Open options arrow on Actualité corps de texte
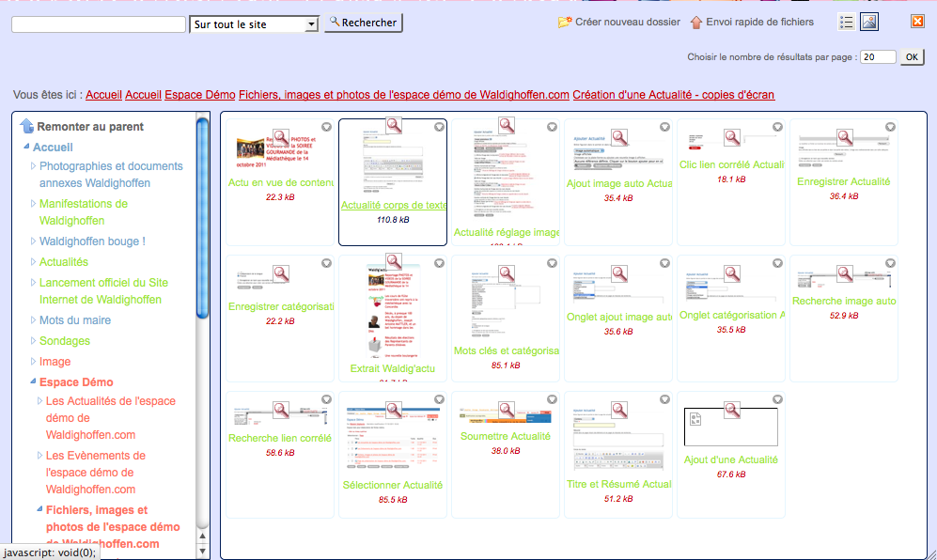The height and width of the screenshot is (560, 937). pyautogui.click(x=439, y=127)
